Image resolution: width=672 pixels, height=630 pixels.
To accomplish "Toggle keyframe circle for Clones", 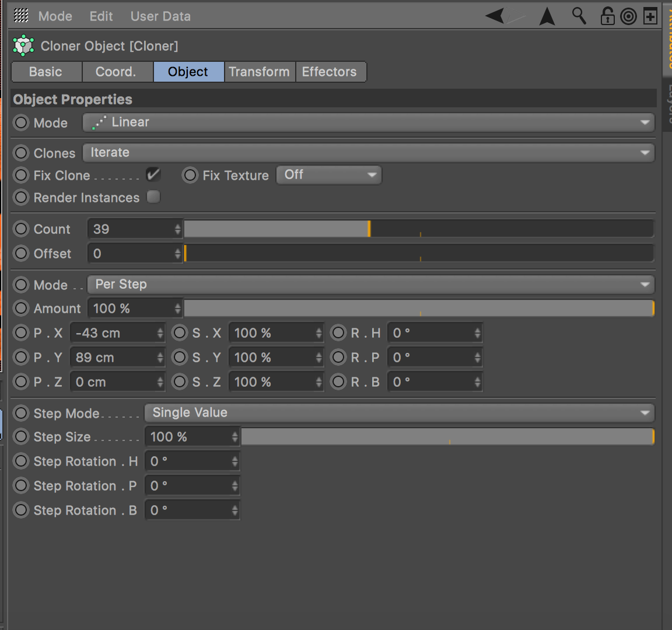I will (x=20, y=153).
